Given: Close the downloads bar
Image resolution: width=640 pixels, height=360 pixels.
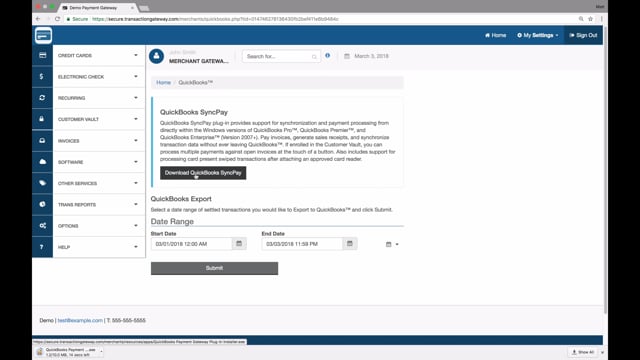Looking at the screenshot, I should [602, 352].
